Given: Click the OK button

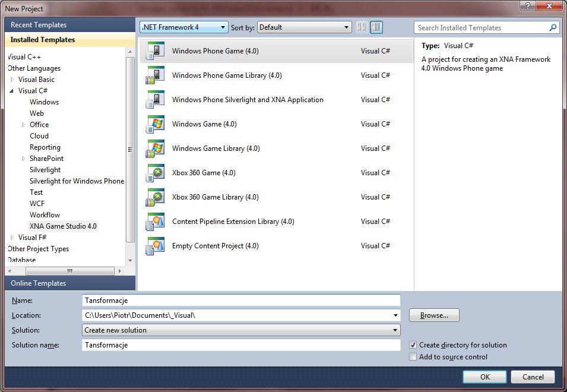Looking at the screenshot, I should click(484, 377).
